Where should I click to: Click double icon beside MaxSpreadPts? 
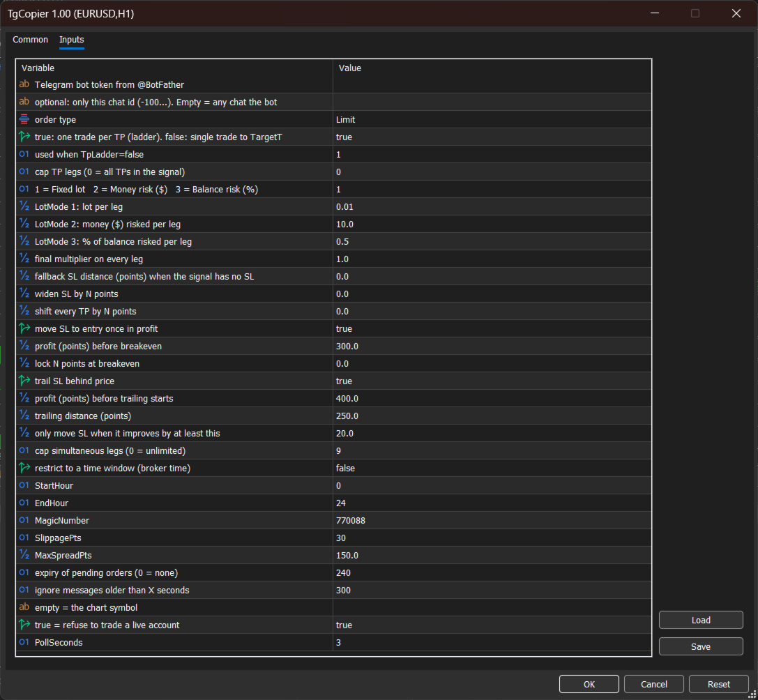pos(24,555)
